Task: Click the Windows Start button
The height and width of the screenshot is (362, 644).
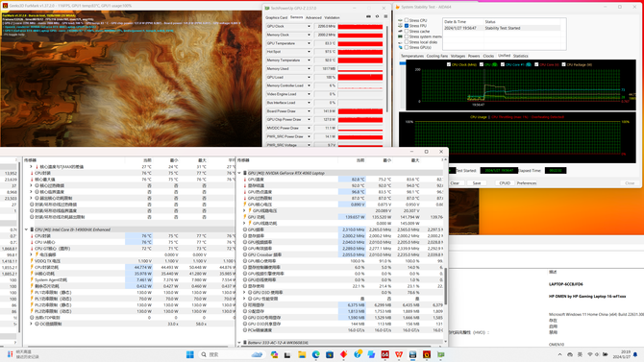Action: 189,354
